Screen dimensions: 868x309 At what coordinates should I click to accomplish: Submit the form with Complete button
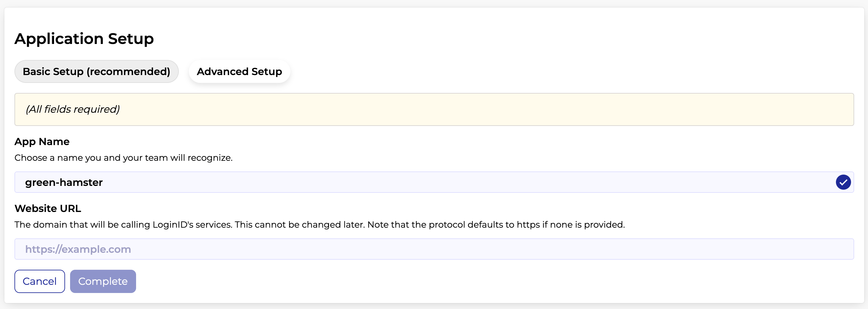click(x=103, y=281)
